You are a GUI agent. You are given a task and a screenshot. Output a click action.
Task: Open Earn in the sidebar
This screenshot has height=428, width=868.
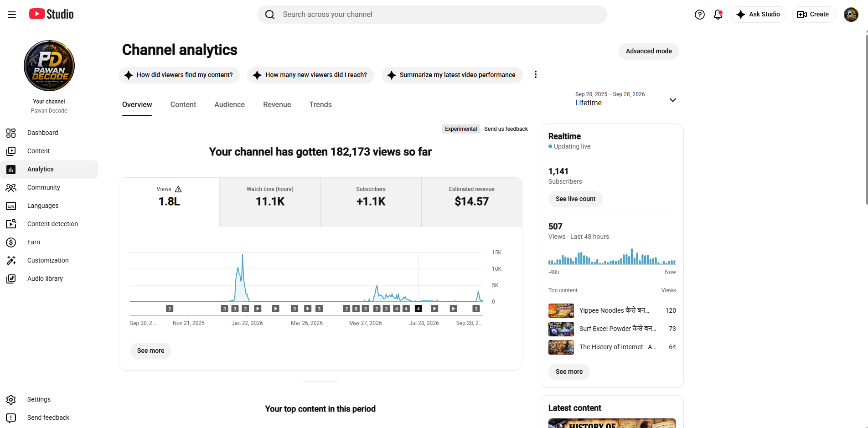tap(49, 242)
